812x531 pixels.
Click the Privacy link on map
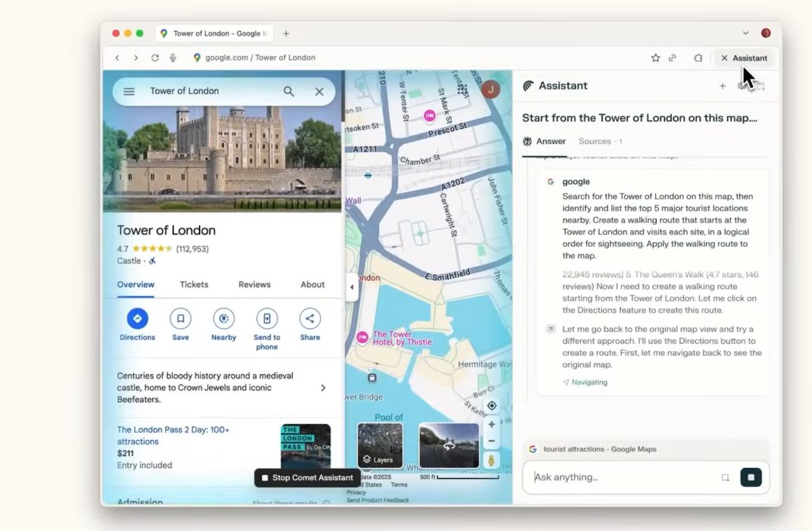pos(356,492)
